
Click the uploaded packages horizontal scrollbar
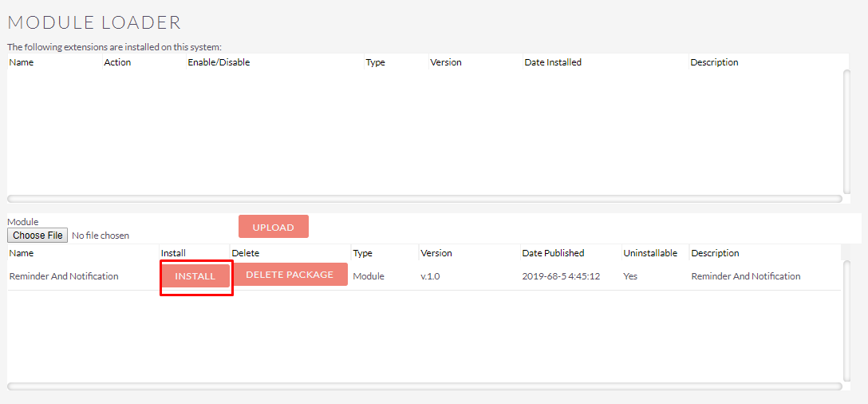pyautogui.click(x=424, y=386)
